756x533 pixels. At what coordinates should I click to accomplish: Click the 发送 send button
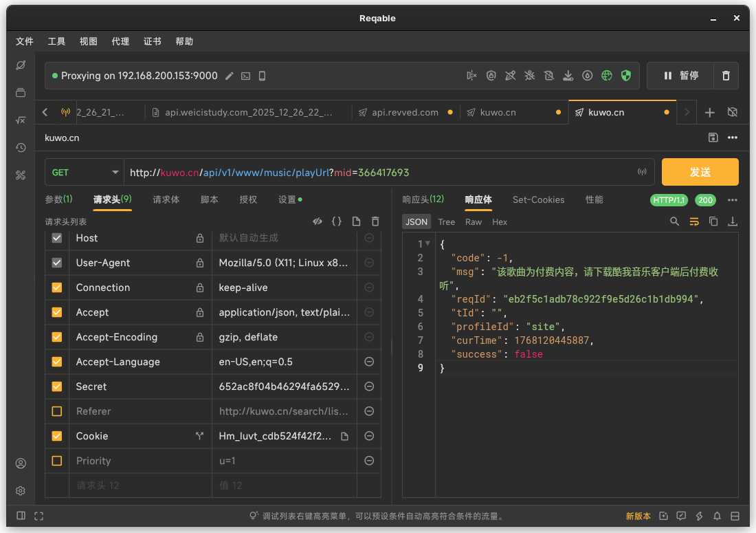click(700, 172)
